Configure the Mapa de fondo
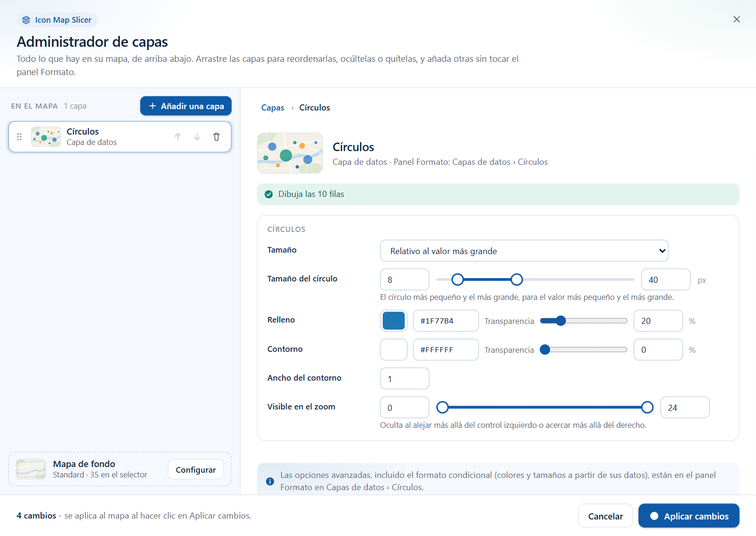The height and width of the screenshot is (536, 756). [196, 469]
